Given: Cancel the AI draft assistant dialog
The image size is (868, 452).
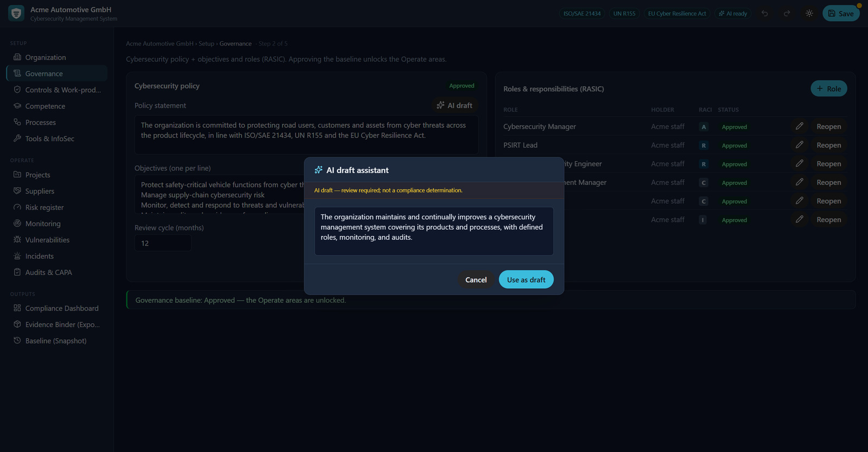Looking at the screenshot, I should coord(476,280).
